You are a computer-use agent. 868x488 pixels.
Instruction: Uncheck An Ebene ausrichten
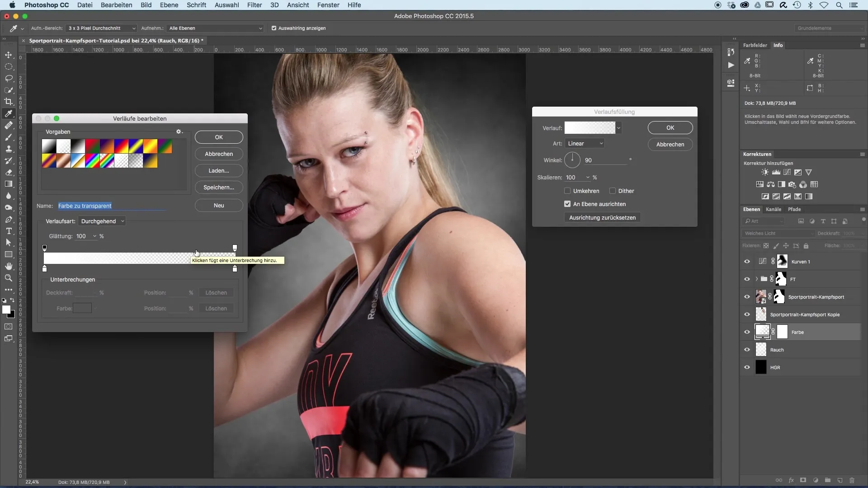(567, 204)
